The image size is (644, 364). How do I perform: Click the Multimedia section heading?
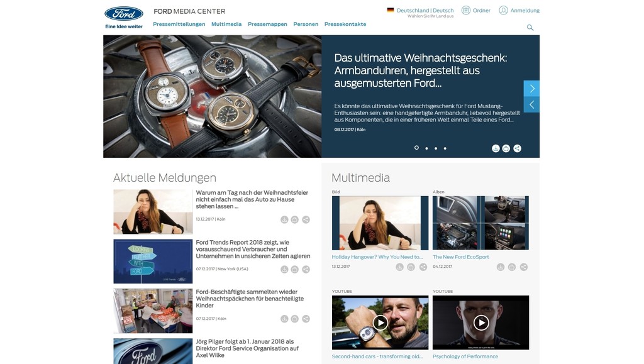coord(360,178)
